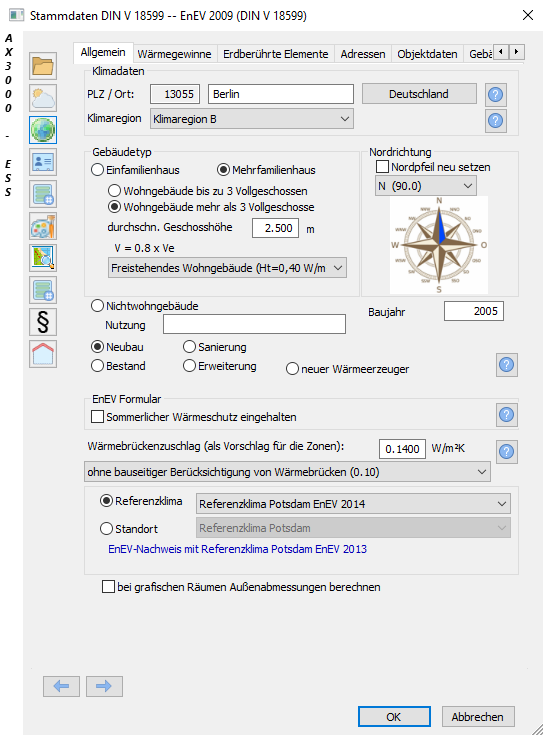Screen dimensions: 544x736
Task: Open the N (90.0) north direction dropdown
Action: (x=426, y=186)
